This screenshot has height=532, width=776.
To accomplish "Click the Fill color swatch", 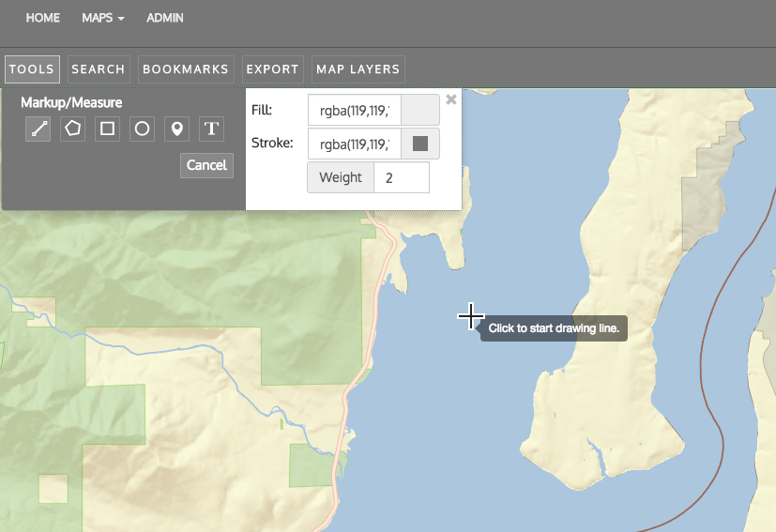I will (420, 111).
